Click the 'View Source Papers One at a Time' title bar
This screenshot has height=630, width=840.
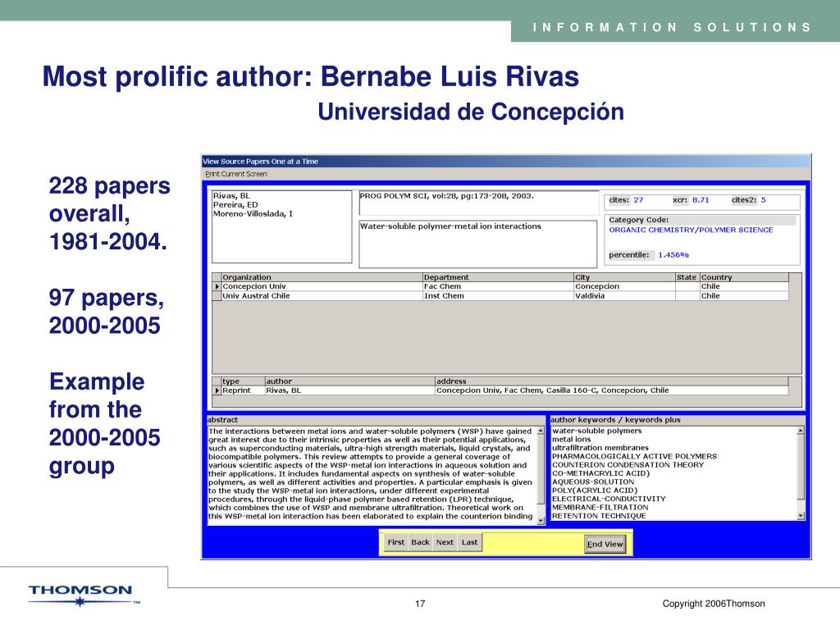tap(505, 162)
